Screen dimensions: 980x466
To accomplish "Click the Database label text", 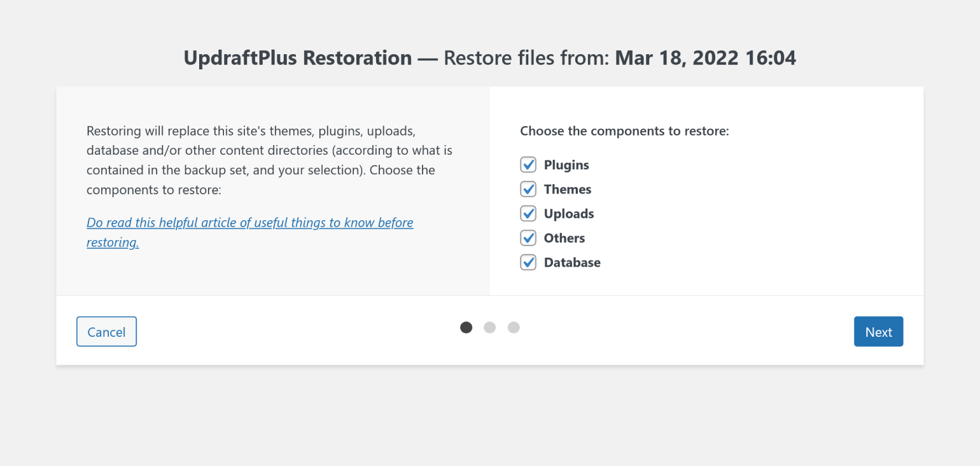I will point(572,262).
